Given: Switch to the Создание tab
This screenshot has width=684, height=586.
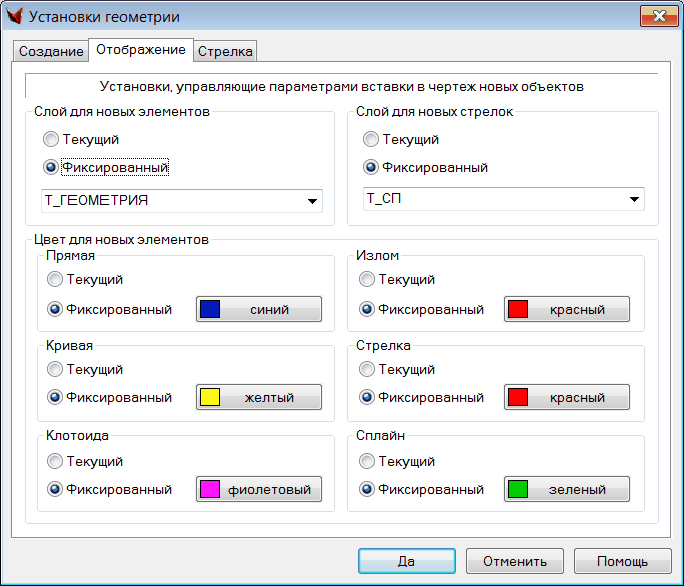Looking at the screenshot, I should point(50,51).
